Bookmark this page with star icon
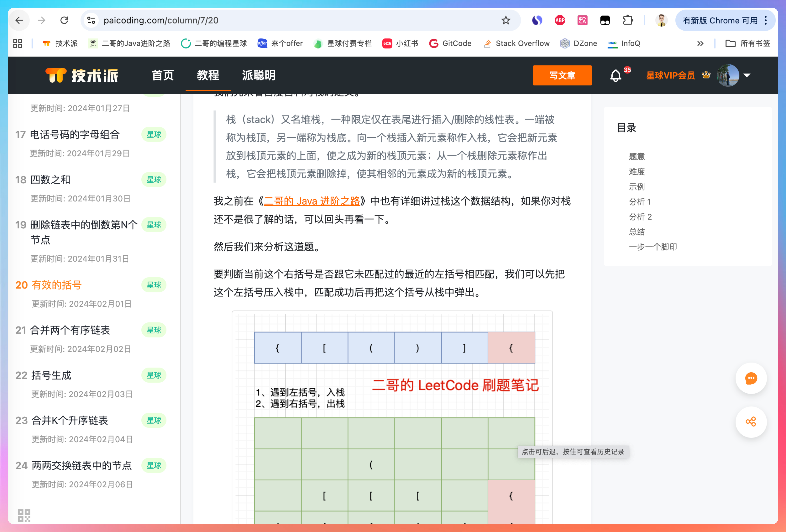 [x=506, y=20]
